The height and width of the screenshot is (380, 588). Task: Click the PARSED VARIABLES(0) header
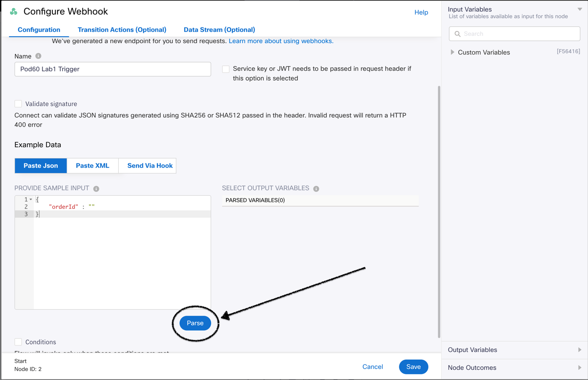(x=320, y=200)
